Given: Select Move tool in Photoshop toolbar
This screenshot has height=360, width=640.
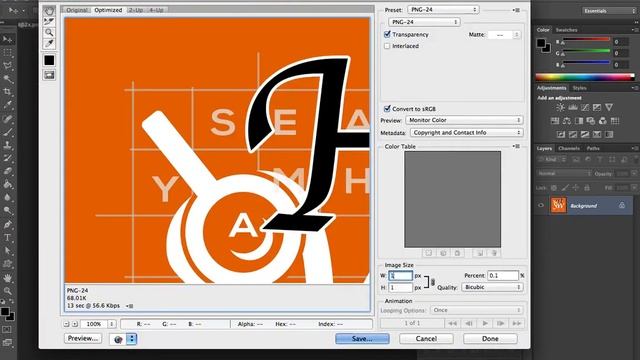Looking at the screenshot, I should tap(7, 39).
